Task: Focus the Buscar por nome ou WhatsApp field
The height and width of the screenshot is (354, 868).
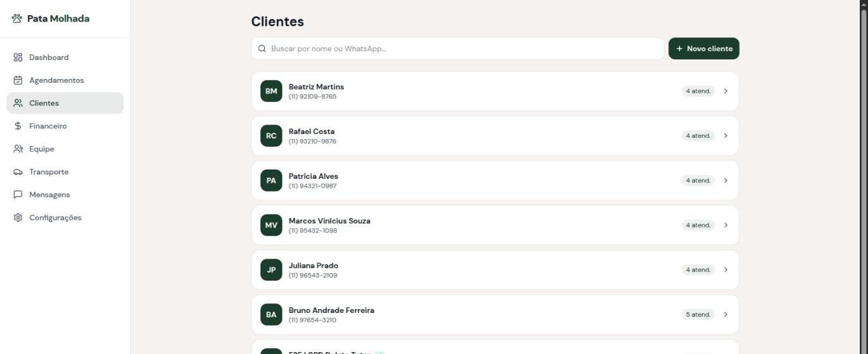Action: pos(458,49)
